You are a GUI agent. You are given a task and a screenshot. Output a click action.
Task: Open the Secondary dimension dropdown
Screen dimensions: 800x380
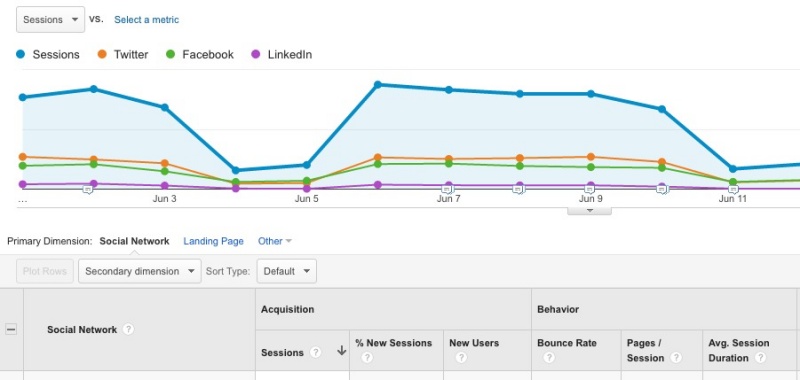tap(139, 271)
